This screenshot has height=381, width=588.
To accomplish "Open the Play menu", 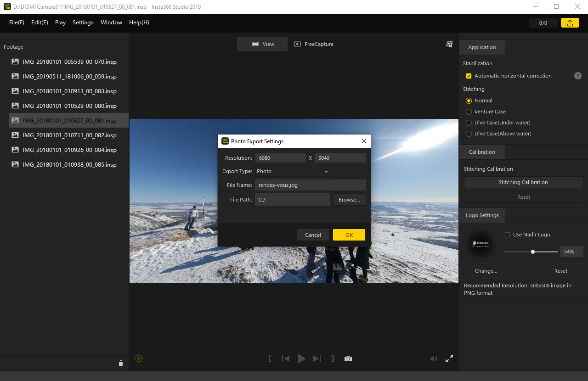I will click(x=60, y=22).
